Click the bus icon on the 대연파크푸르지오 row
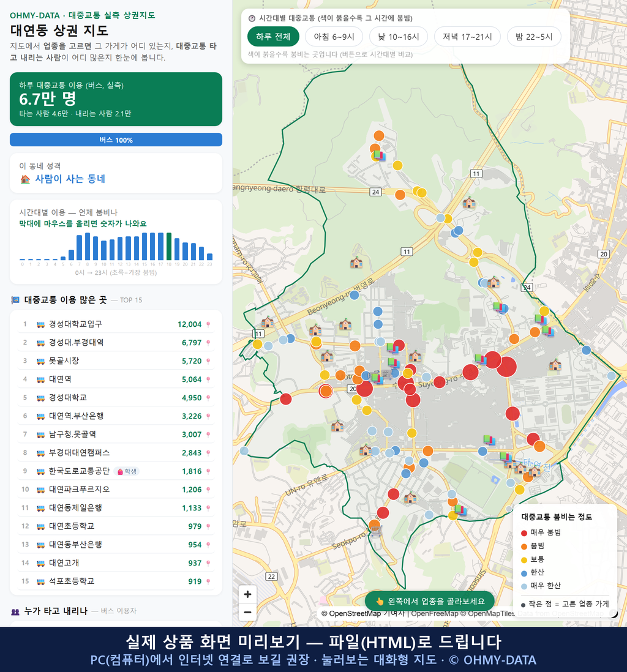 pos(40,490)
